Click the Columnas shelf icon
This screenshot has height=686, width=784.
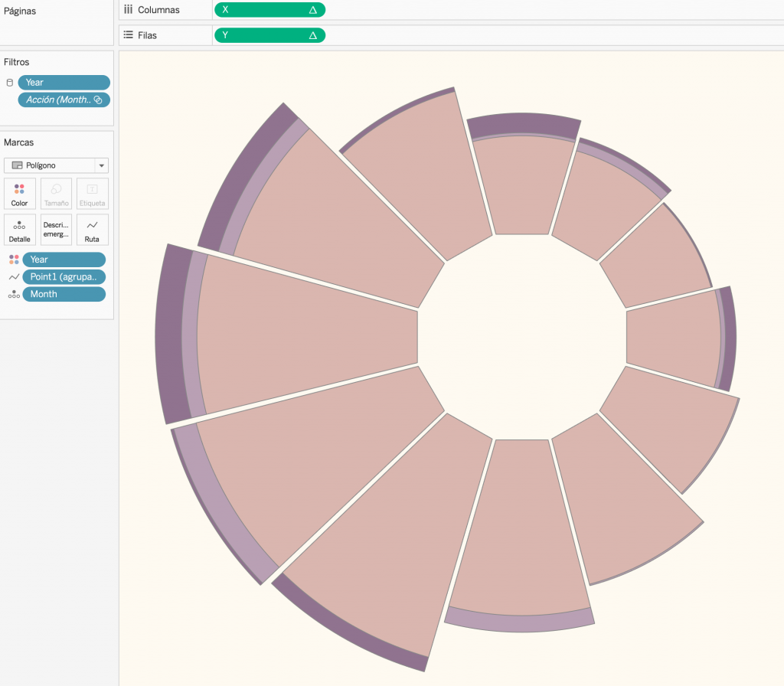click(129, 9)
